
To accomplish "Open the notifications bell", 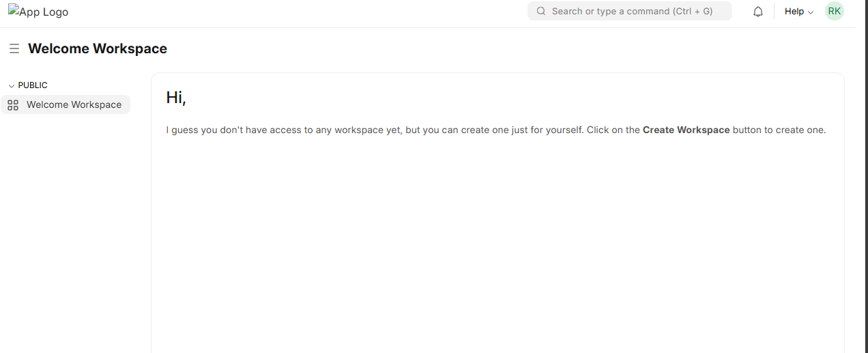I will click(758, 12).
